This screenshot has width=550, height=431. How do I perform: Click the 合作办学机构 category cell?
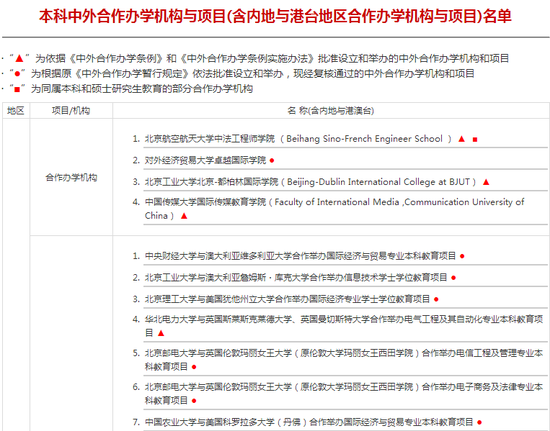click(x=71, y=177)
